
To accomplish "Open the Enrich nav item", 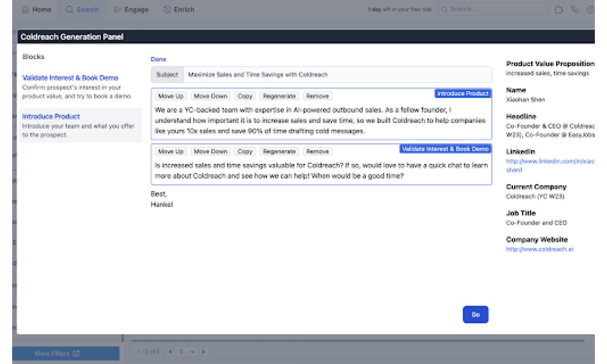I will [x=179, y=9].
